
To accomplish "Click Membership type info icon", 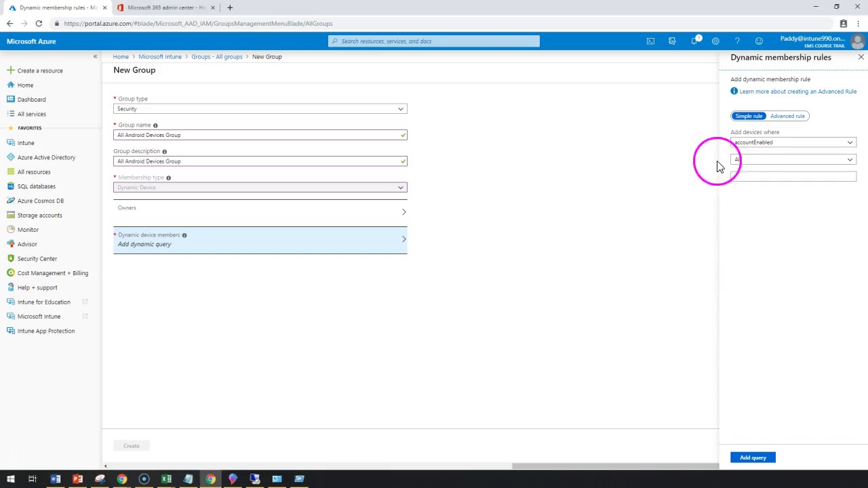I will tap(168, 178).
